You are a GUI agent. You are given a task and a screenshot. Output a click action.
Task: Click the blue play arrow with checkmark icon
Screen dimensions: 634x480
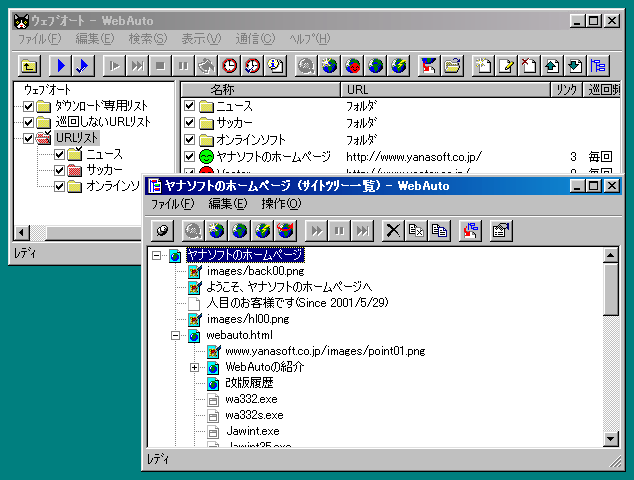coord(83,66)
